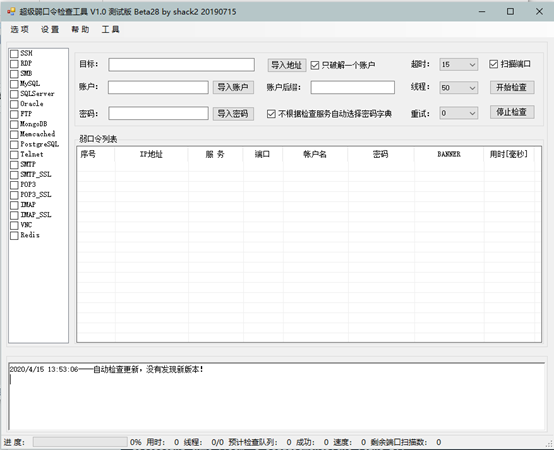
Task: Tick the POP3_SSL checkbox
Action: click(14, 195)
